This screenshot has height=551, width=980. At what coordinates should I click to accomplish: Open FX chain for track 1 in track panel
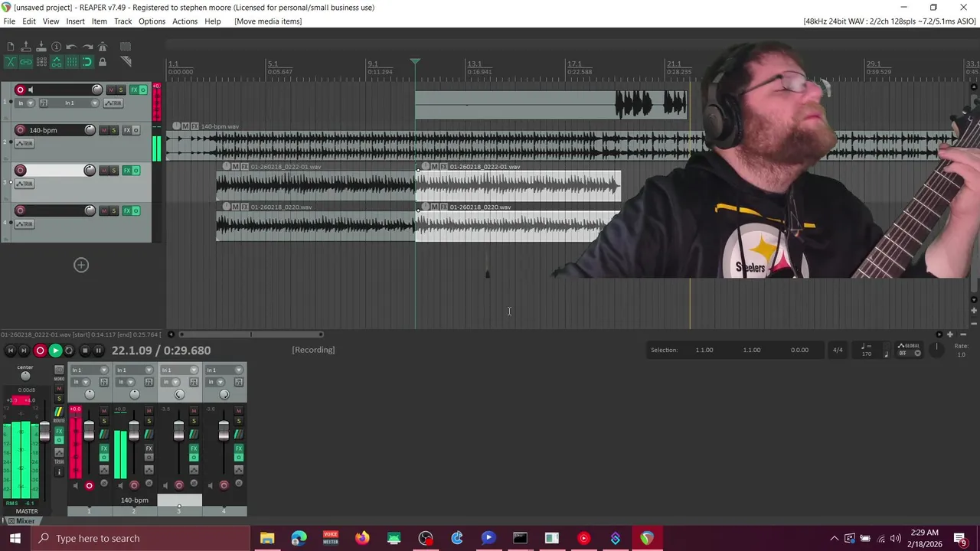coord(134,90)
